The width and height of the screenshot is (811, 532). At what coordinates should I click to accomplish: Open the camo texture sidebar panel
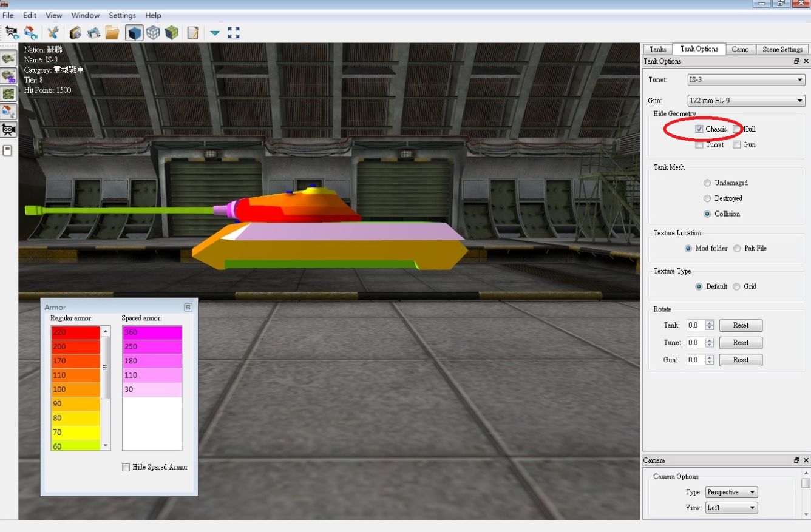pyautogui.click(x=8, y=94)
